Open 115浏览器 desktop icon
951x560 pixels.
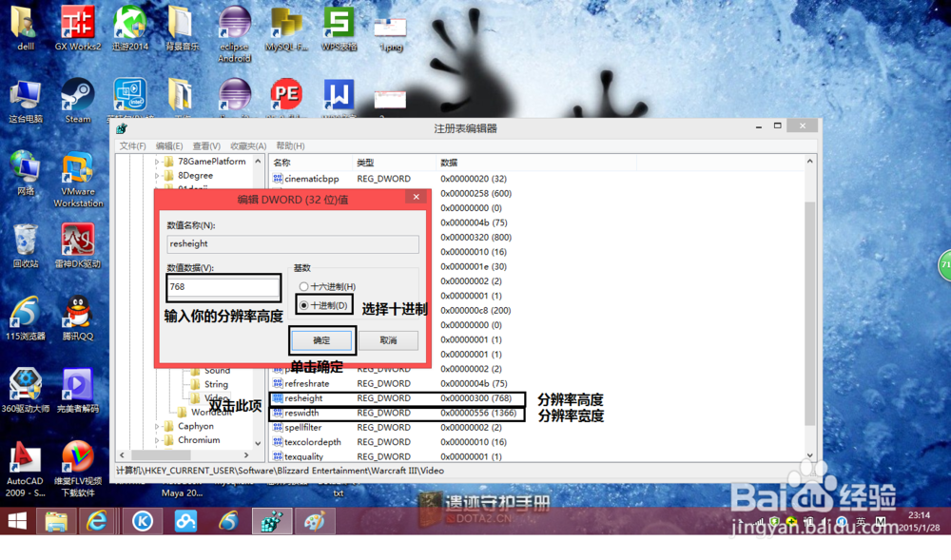coord(26,319)
